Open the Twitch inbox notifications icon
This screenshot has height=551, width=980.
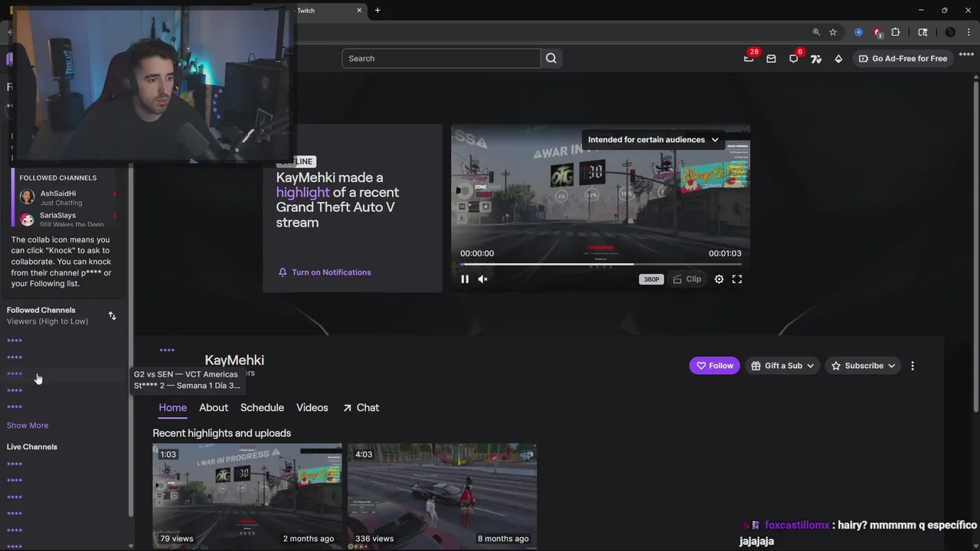pyautogui.click(x=771, y=58)
